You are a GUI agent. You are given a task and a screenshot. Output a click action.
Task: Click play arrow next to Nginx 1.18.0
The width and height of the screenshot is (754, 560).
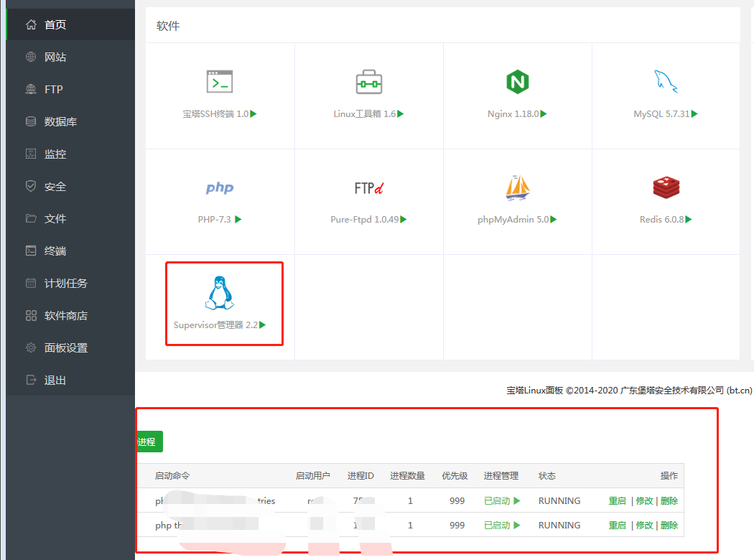click(x=544, y=114)
